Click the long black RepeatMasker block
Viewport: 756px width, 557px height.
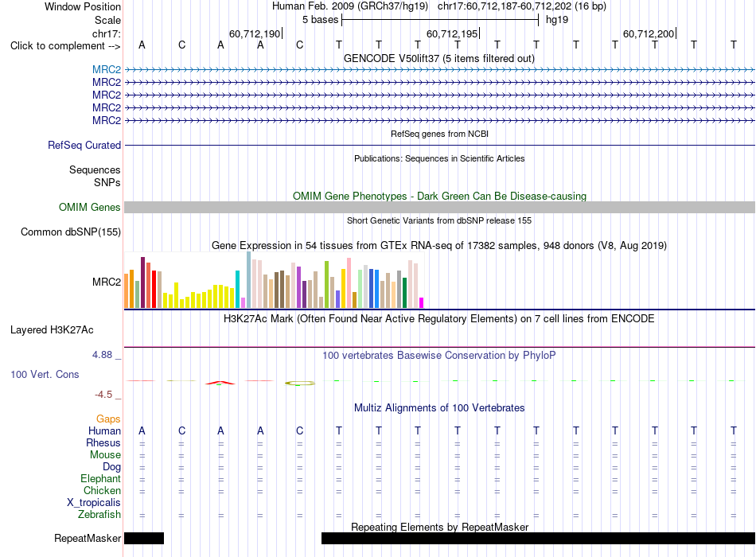[x=538, y=538]
